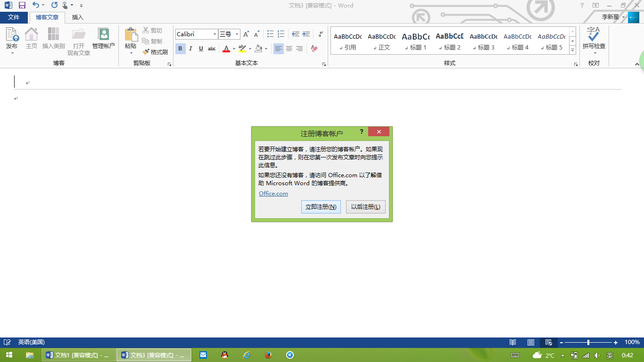This screenshot has width=644, height=362.
Task: Open the Clipboard (剪贴板) dialog launcher
Action: point(170,64)
